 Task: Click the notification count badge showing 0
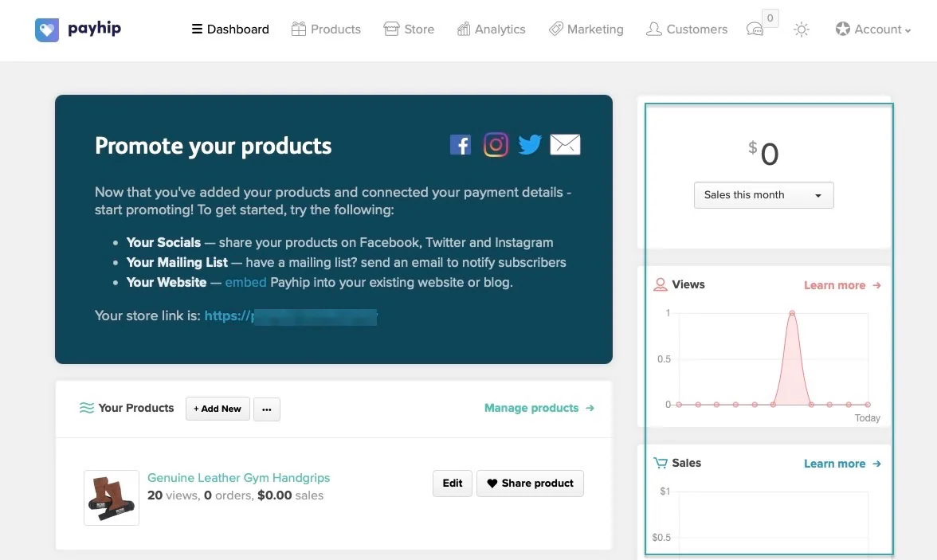point(770,18)
